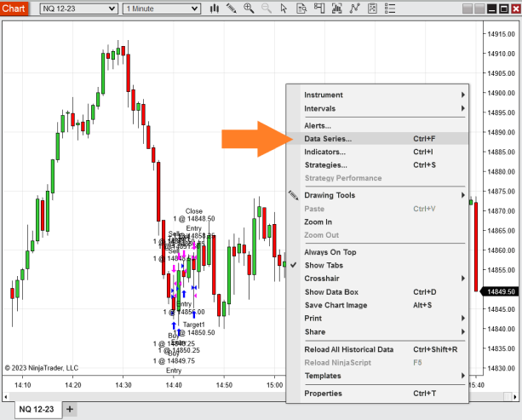Select the drawing tools pencil icon

pos(232,9)
